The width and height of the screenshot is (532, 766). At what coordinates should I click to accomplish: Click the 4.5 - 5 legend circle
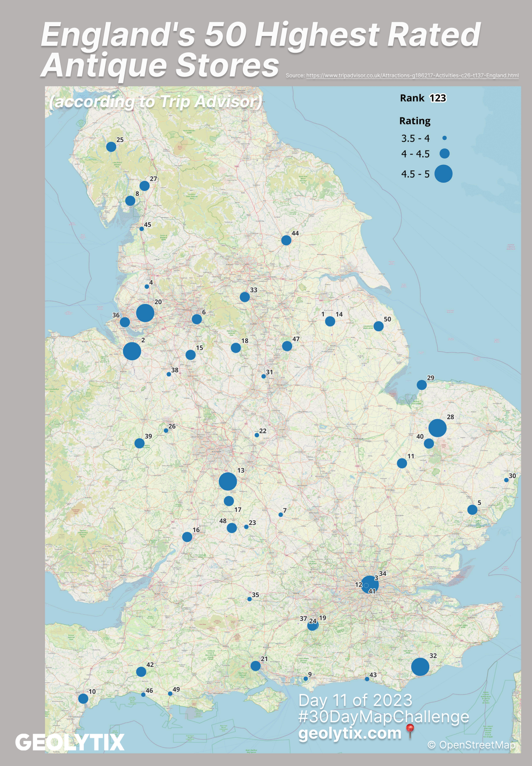coord(443,174)
